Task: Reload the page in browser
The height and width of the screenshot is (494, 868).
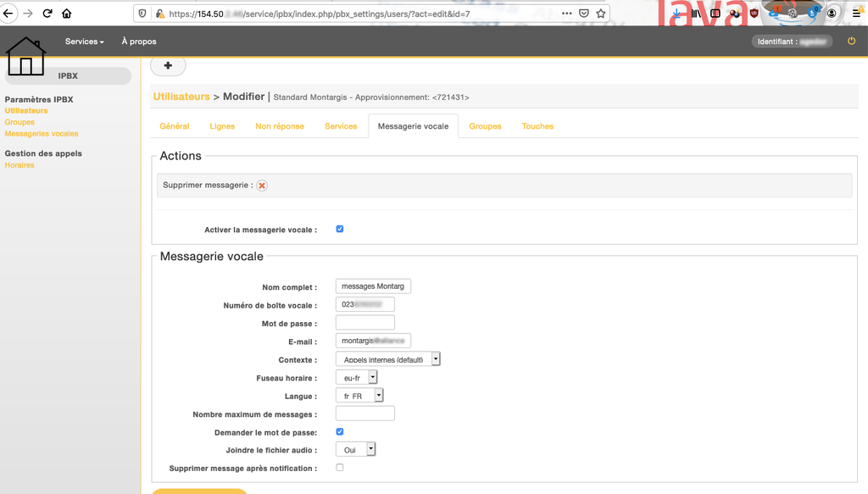Action: (47, 14)
